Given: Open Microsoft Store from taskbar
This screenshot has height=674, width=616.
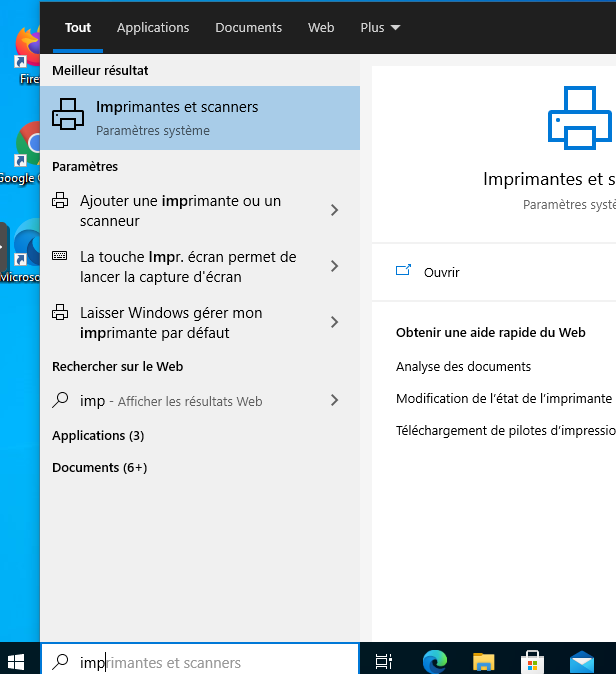Looking at the screenshot, I should [532, 662].
